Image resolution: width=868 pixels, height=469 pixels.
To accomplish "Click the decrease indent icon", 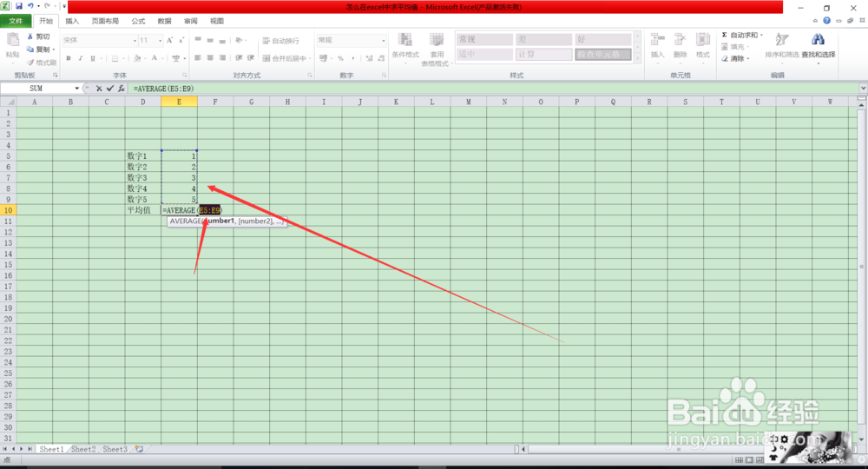I will click(239, 57).
